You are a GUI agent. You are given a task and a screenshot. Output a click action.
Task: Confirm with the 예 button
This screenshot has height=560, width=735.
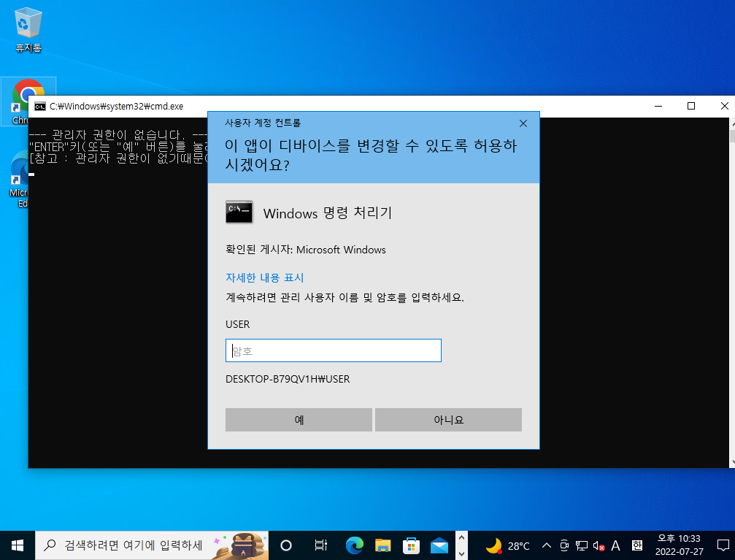(x=299, y=420)
